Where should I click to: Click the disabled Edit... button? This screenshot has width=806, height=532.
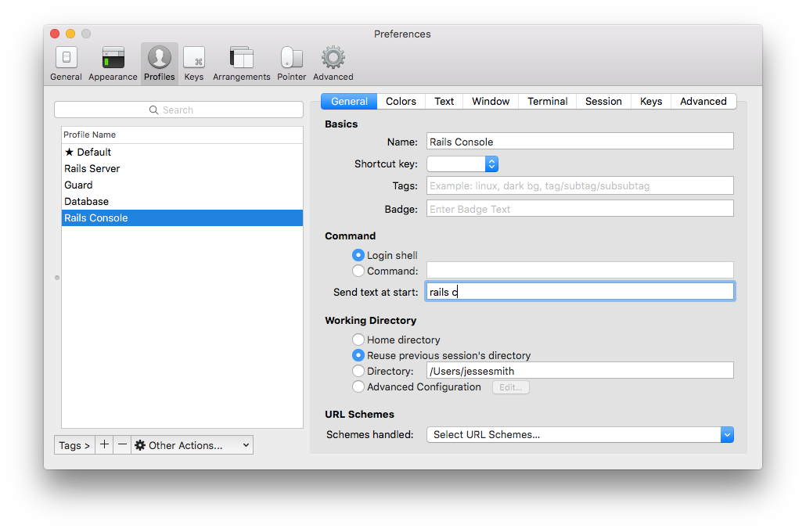click(511, 387)
